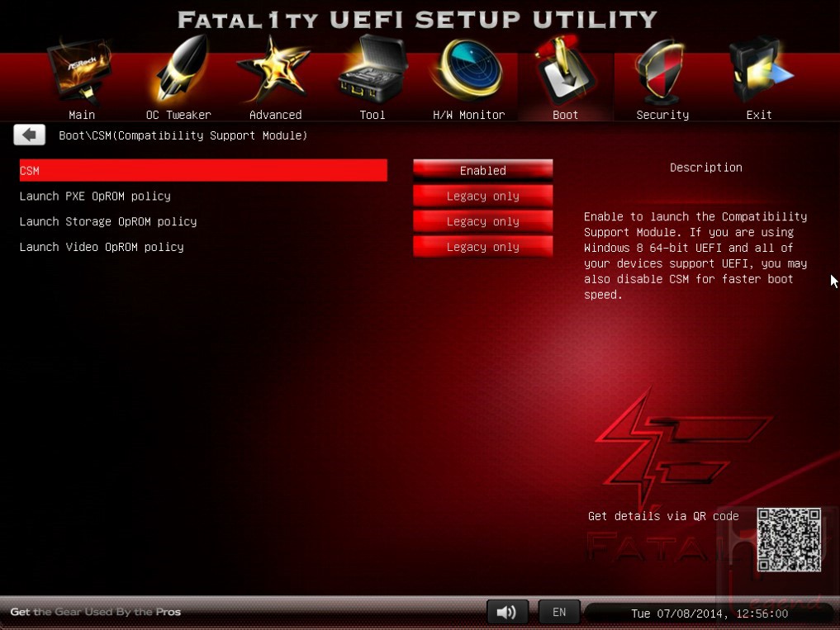Screen dimensions: 840x630
Task: Open the CSM Enabled dropdown
Action: (482, 170)
